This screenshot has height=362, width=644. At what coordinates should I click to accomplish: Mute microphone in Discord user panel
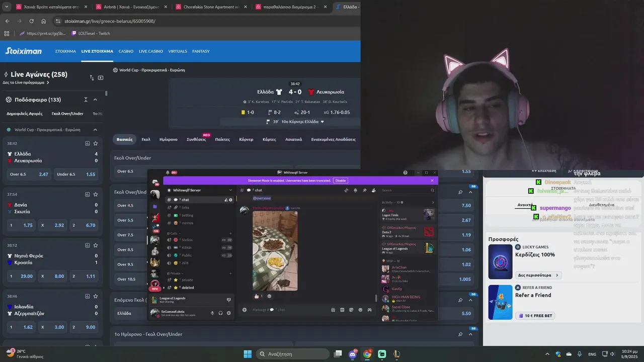click(212, 313)
